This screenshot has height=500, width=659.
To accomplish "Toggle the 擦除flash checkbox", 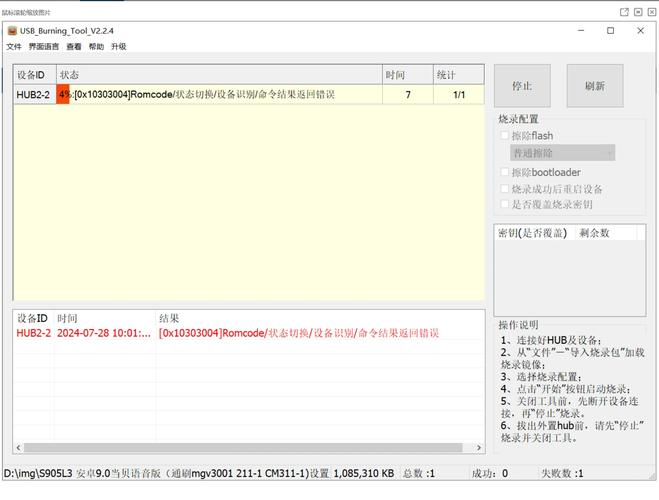I will pyautogui.click(x=505, y=136).
